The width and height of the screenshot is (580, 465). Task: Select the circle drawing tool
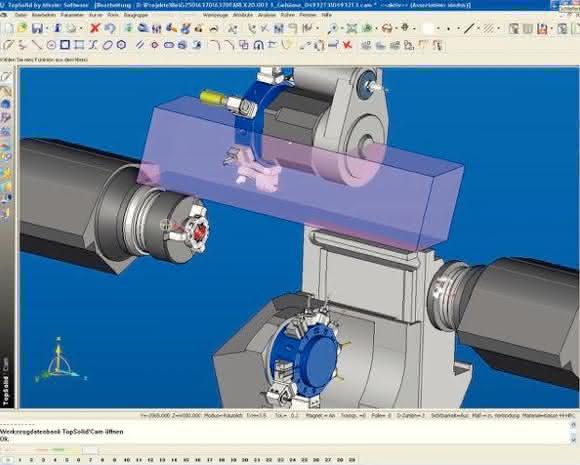[x=51, y=45]
